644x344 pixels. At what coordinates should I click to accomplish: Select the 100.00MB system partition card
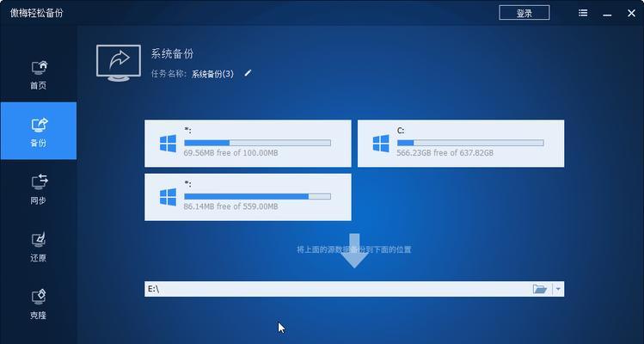[x=248, y=144]
